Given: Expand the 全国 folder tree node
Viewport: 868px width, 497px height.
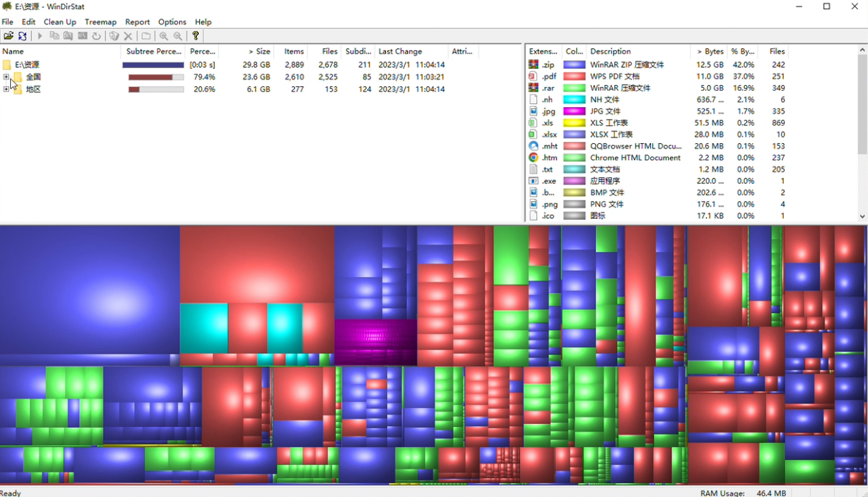Looking at the screenshot, I should [6, 77].
